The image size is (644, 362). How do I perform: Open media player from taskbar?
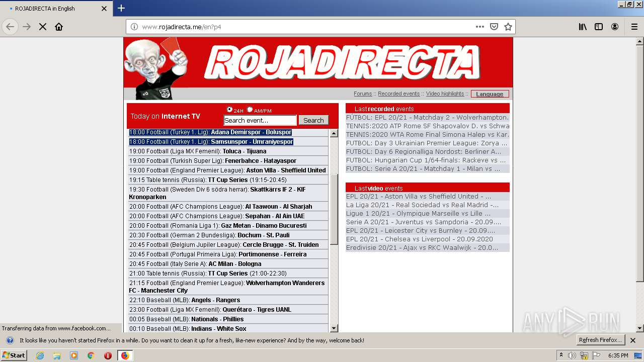pos(74,355)
